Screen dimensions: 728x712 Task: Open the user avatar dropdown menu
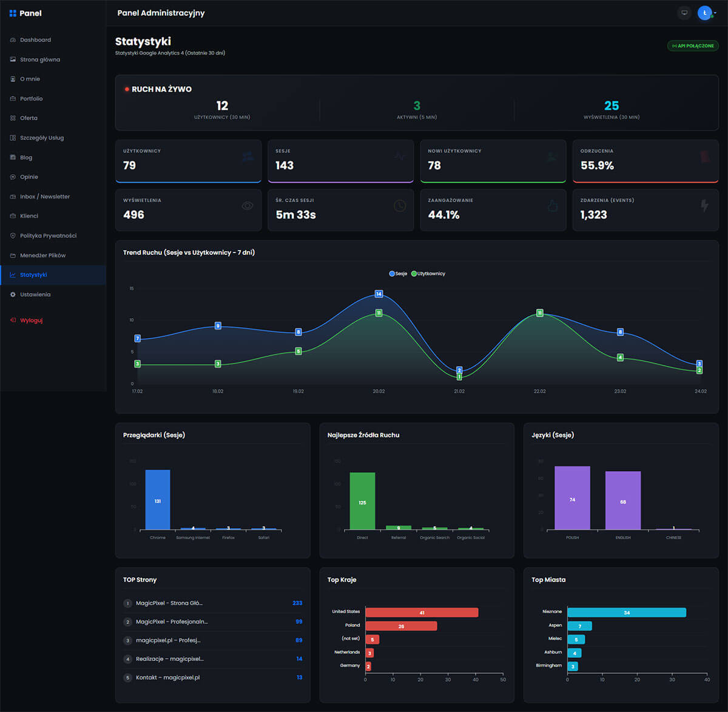(705, 12)
